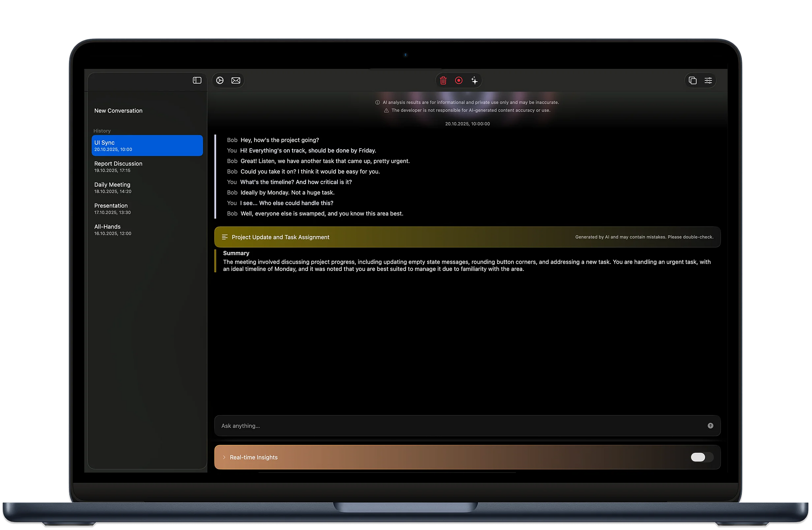This screenshot has height=530, width=812.
Task: Collapse Project Update and Task Assignment section
Action: coord(280,237)
